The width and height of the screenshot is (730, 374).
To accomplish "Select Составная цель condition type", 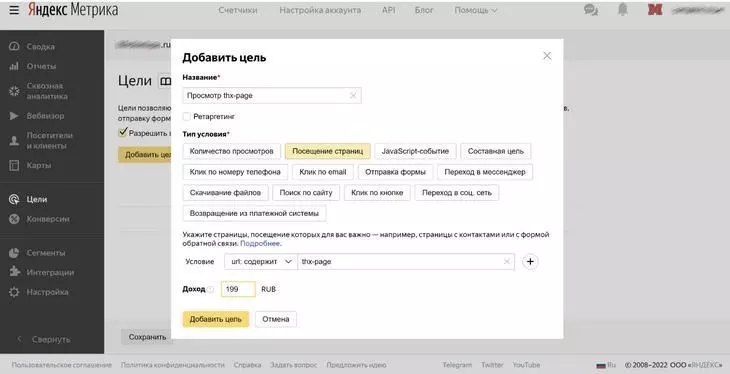I will click(496, 151).
